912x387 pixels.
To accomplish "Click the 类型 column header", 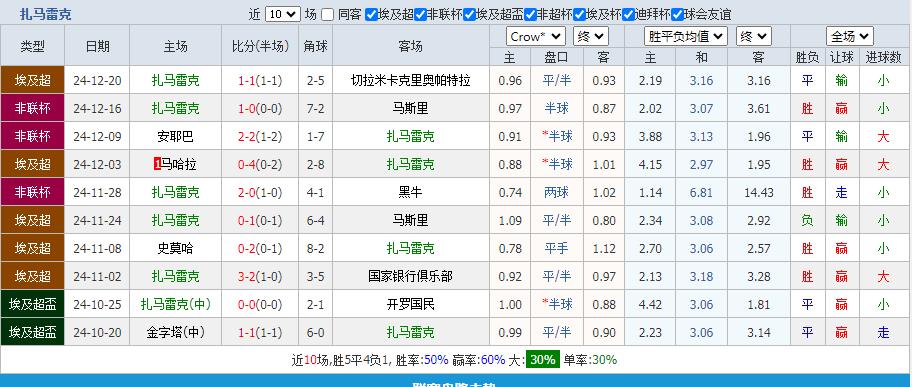I will 33,47.
